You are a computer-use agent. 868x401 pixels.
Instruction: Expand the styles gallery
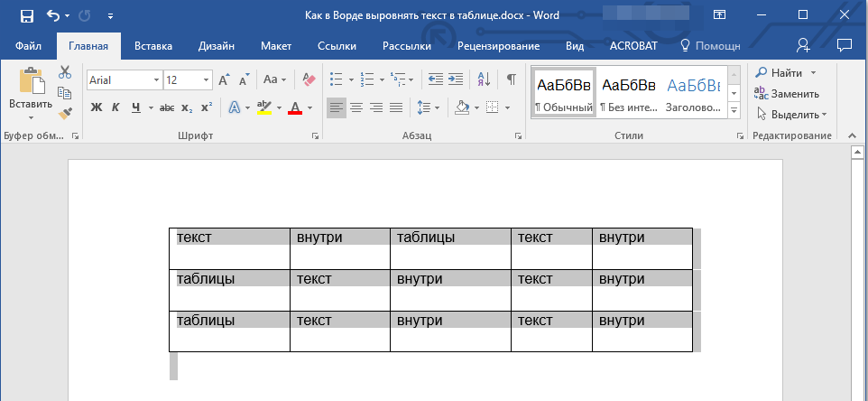tap(734, 110)
